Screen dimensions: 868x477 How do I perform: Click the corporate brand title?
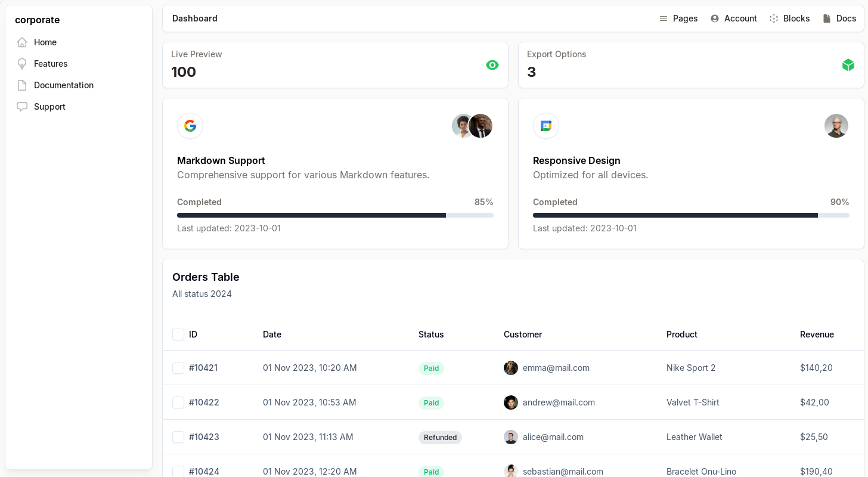37,20
